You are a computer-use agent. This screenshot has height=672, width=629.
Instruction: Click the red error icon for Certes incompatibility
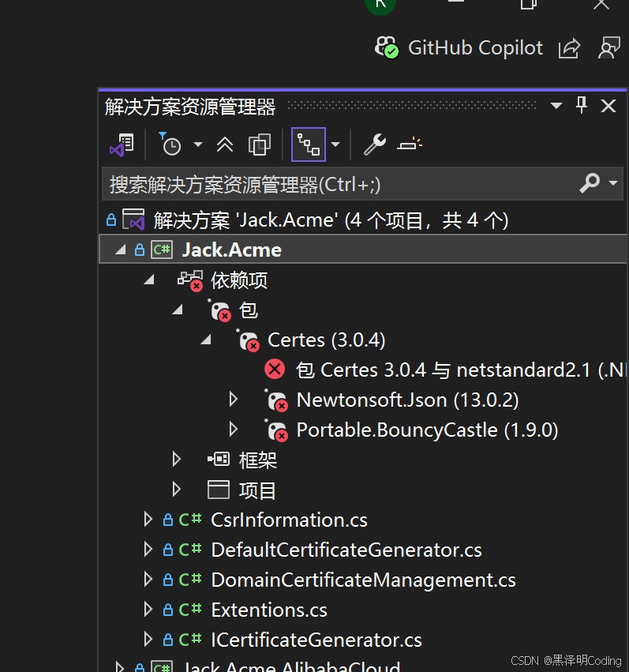pyautogui.click(x=275, y=369)
